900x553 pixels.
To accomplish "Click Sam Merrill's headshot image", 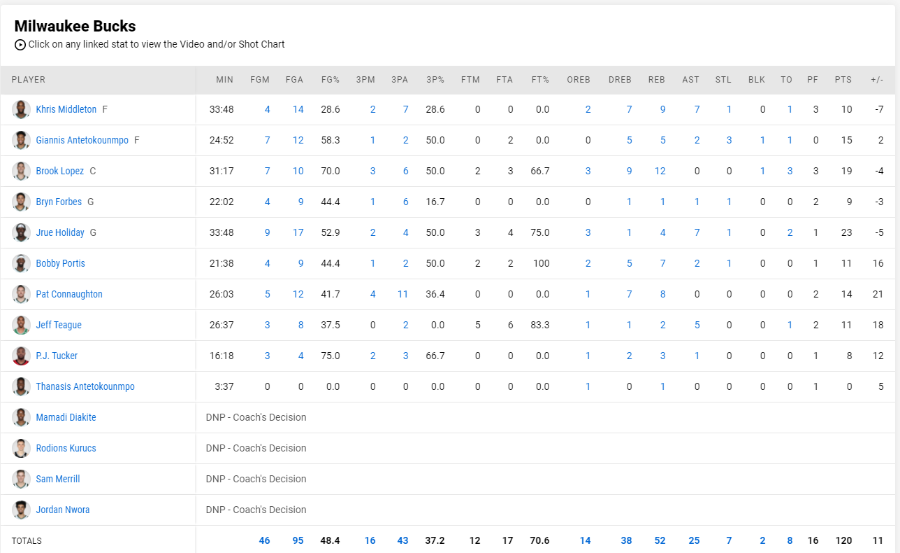I will pyautogui.click(x=21, y=479).
